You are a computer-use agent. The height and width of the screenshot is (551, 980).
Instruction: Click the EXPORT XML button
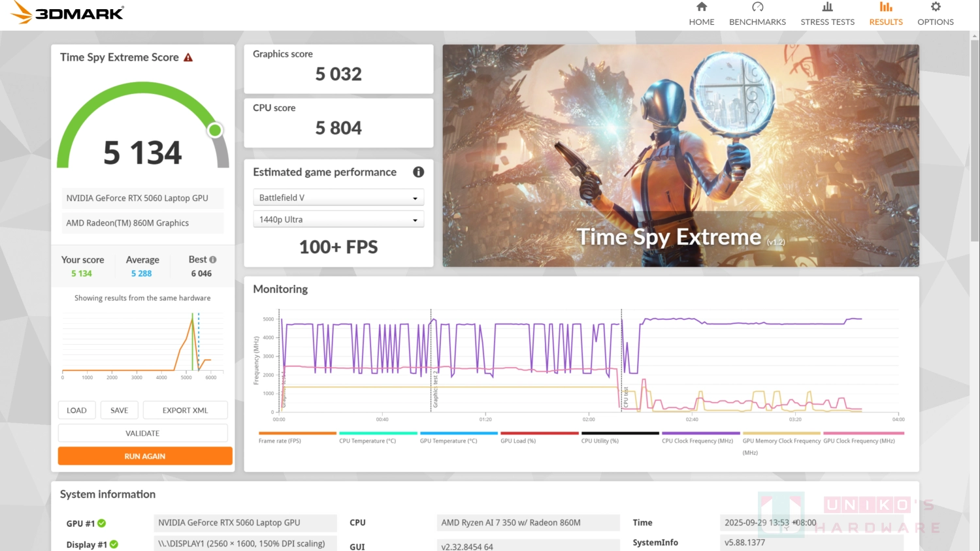tap(185, 410)
